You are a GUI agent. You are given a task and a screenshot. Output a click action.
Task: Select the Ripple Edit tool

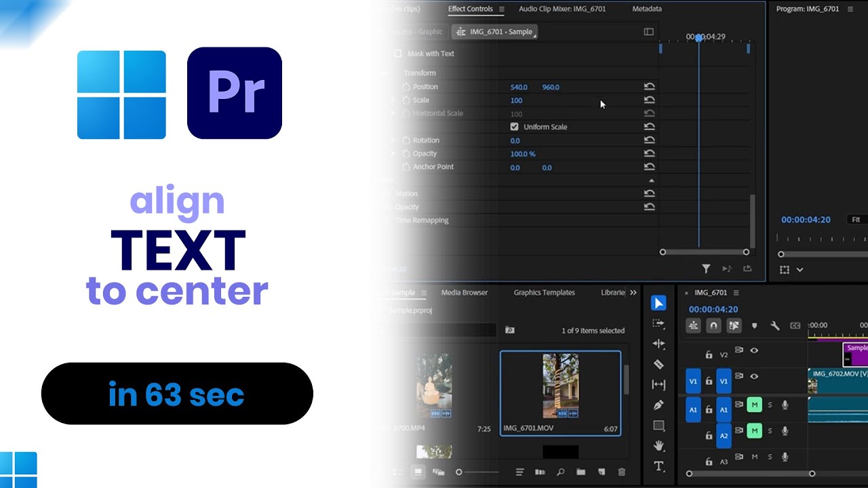pyautogui.click(x=658, y=344)
